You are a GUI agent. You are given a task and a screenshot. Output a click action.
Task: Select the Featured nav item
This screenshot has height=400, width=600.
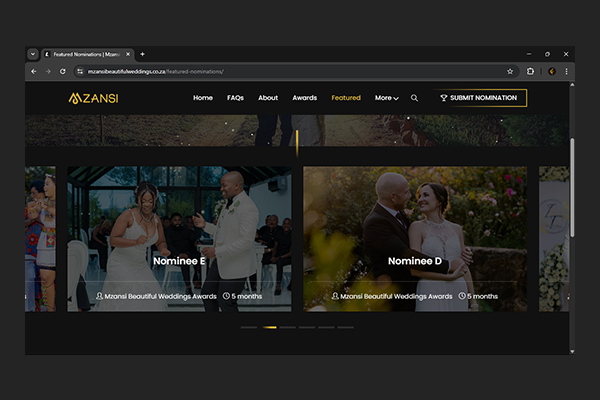tap(346, 98)
